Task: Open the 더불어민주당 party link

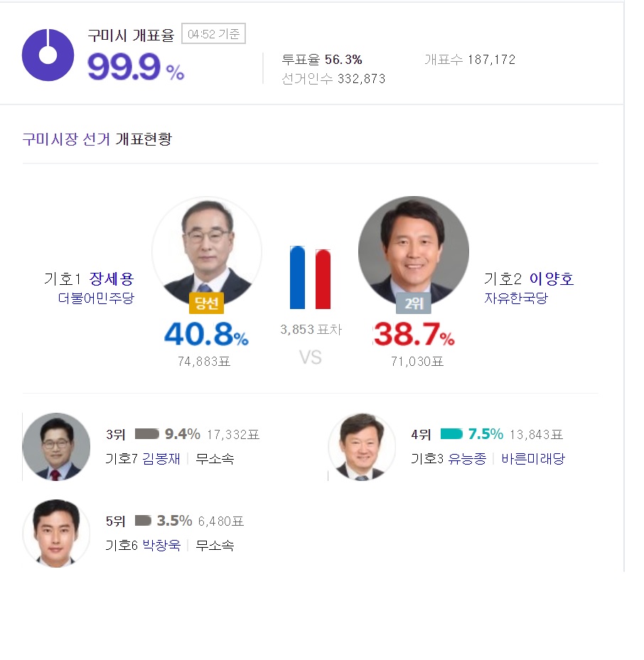Action: pyautogui.click(x=96, y=298)
